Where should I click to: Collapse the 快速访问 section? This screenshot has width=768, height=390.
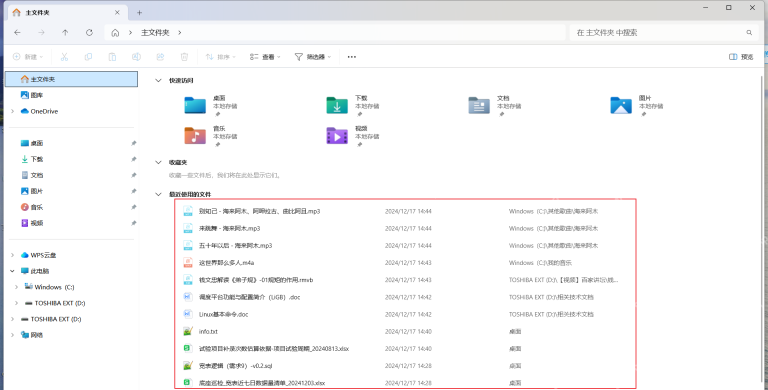pyautogui.click(x=158, y=80)
